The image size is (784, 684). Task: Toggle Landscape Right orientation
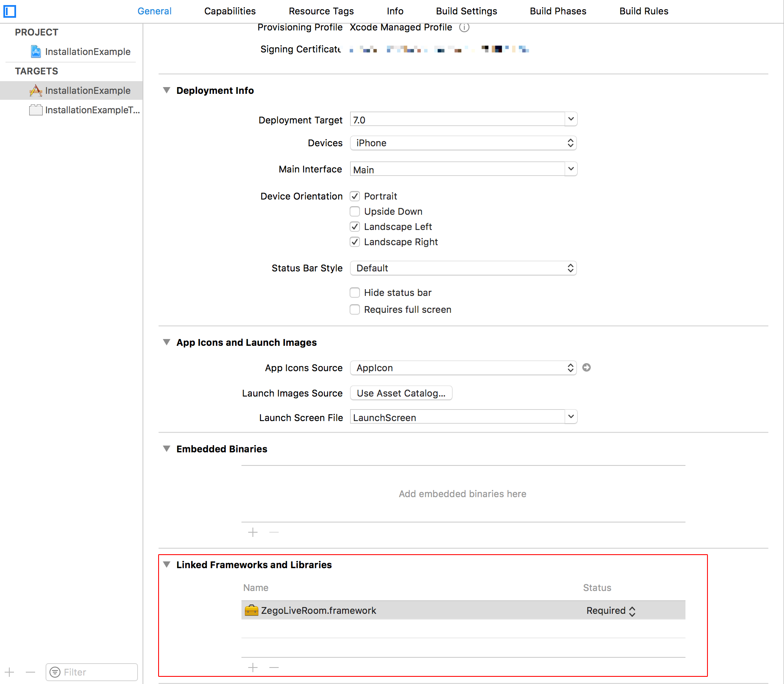(355, 242)
